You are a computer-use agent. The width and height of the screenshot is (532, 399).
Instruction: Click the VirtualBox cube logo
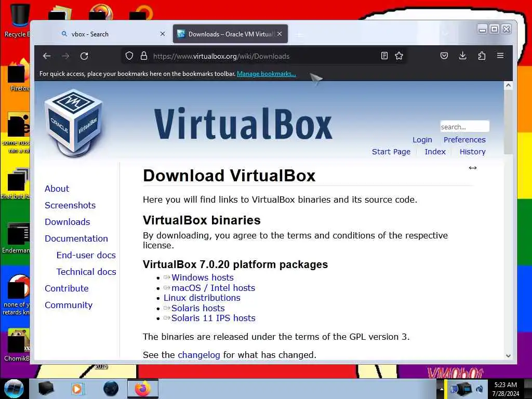coord(74,123)
